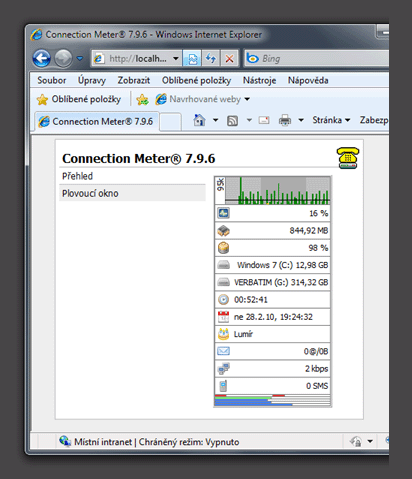Viewport: 412px width, 479px height.
Task: Click the Windows 7 (C:) 12,98 GB text
Action: click(283, 265)
